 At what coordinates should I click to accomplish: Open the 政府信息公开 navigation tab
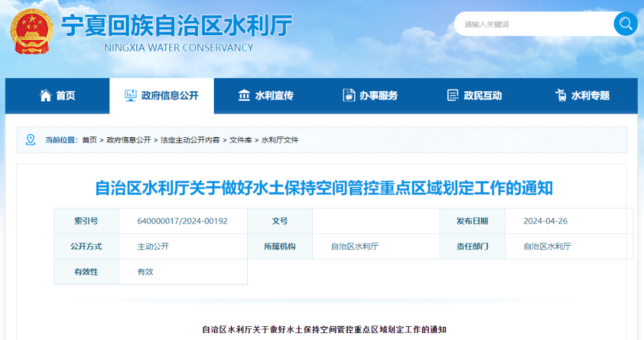(x=162, y=96)
